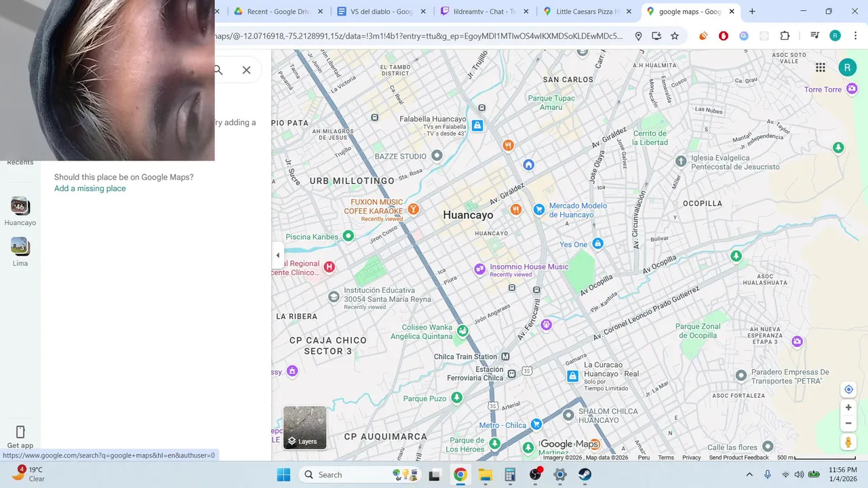The width and height of the screenshot is (868, 488).
Task: Click the Metro - Chilca cart pin
Action: point(536,424)
